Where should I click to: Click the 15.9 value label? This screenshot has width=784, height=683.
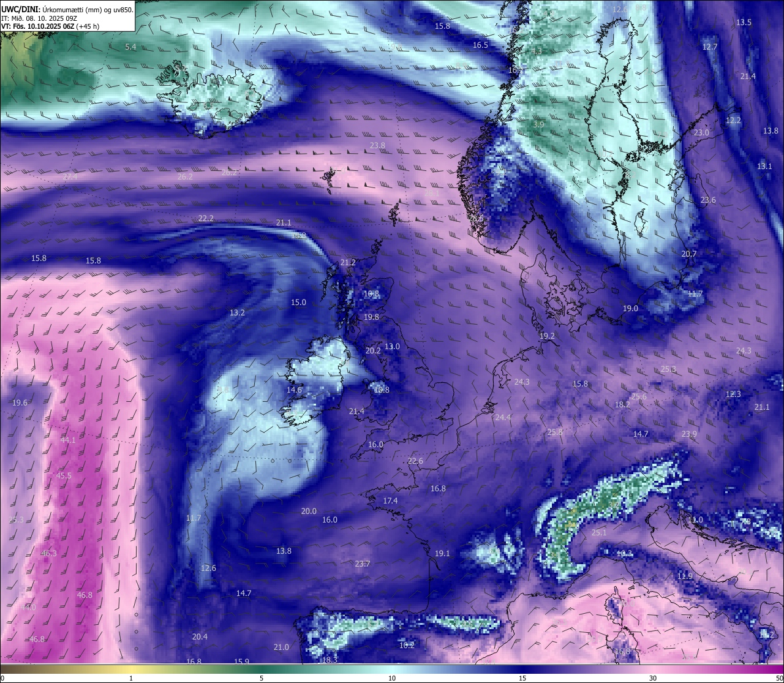(242, 662)
